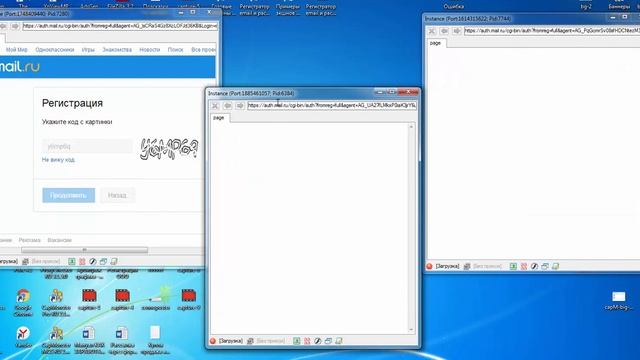Click red cross icon in middle window status bar
The height and width of the screenshot is (360, 640).
(307, 341)
